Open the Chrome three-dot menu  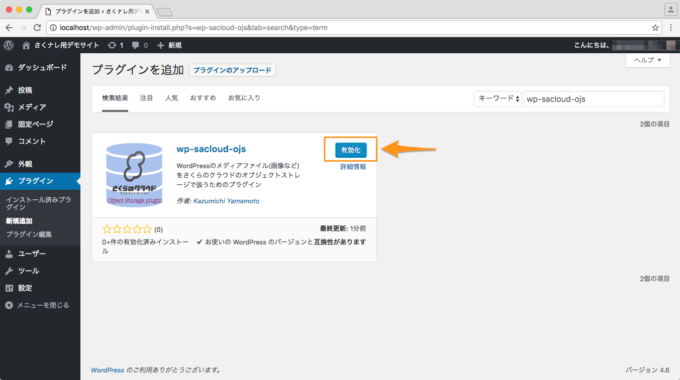coord(671,28)
